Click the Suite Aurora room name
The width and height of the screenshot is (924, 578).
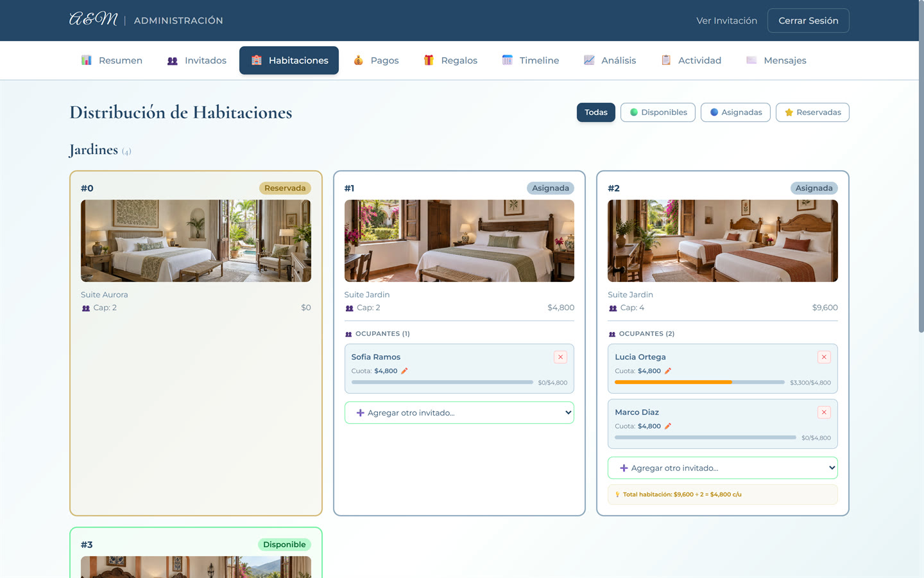(105, 295)
